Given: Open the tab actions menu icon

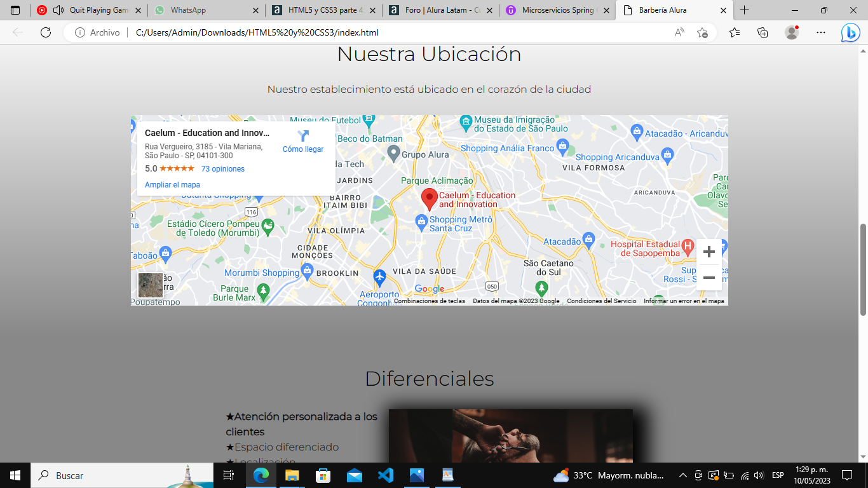Looking at the screenshot, I should point(15,10).
